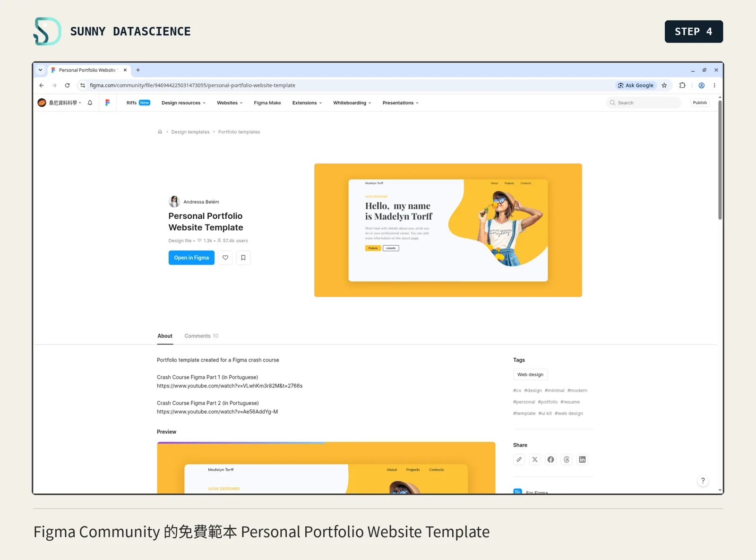
Task: Switch to the About tab
Action: (165, 336)
